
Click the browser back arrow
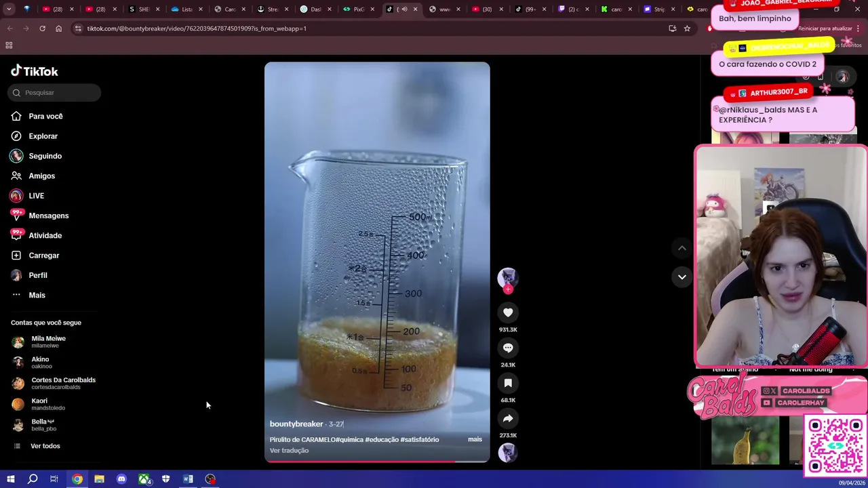[x=10, y=28]
